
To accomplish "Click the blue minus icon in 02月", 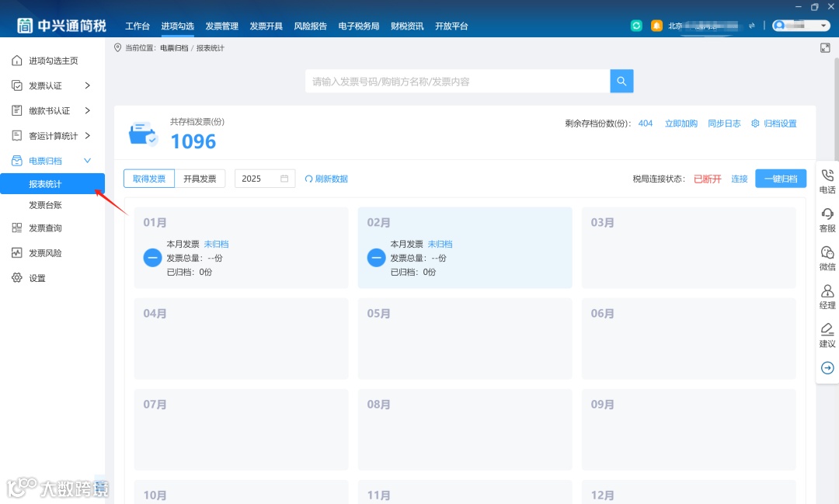I will pyautogui.click(x=376, y=258).
